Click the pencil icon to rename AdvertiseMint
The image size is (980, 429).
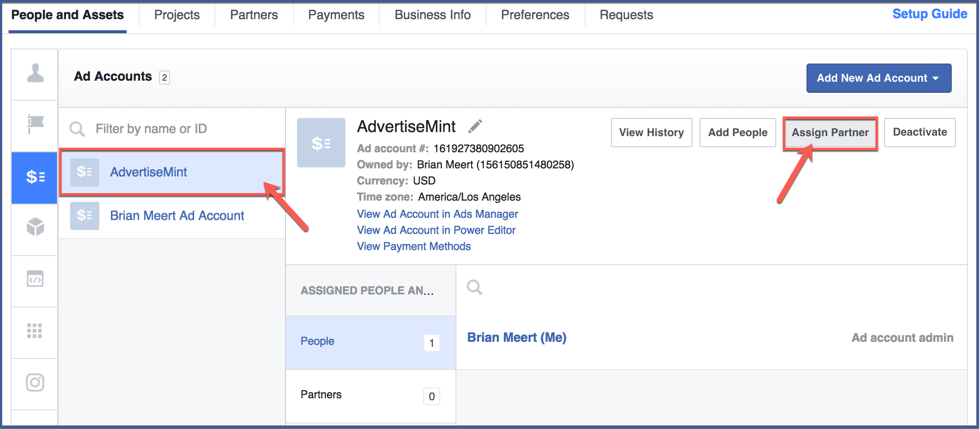coord(475,126)
